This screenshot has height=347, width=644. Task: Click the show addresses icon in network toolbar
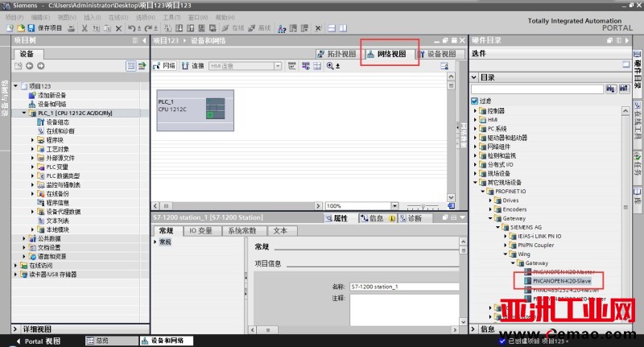coord(306,66)
